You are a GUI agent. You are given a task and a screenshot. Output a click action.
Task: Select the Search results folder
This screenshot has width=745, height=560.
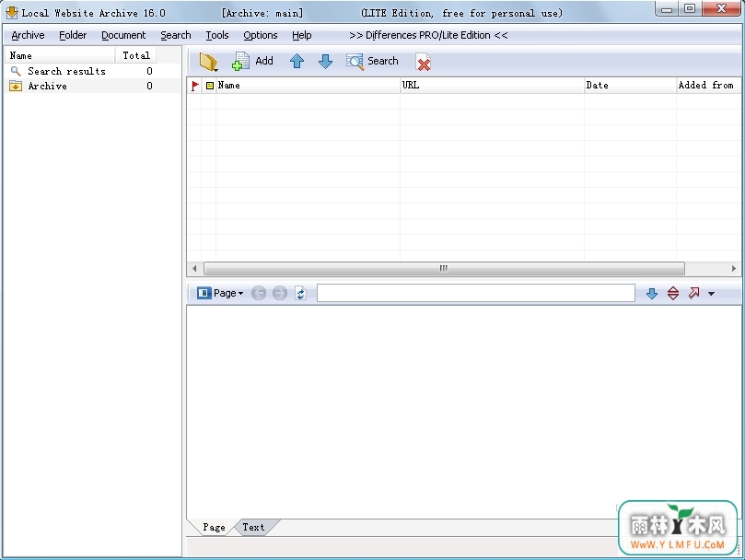(66, 71)
